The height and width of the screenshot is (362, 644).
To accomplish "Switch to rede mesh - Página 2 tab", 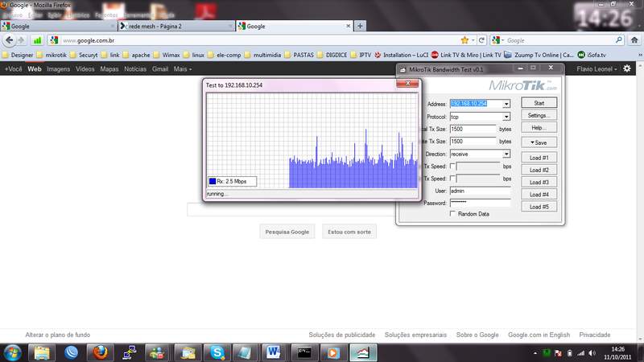I will [176, 26].
